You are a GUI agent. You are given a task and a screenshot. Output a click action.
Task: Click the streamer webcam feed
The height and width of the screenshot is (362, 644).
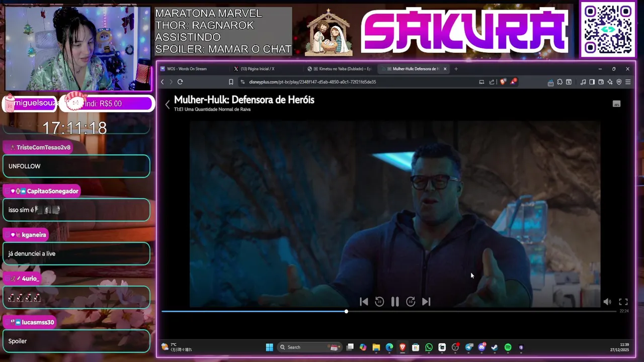tap(77, 48)
